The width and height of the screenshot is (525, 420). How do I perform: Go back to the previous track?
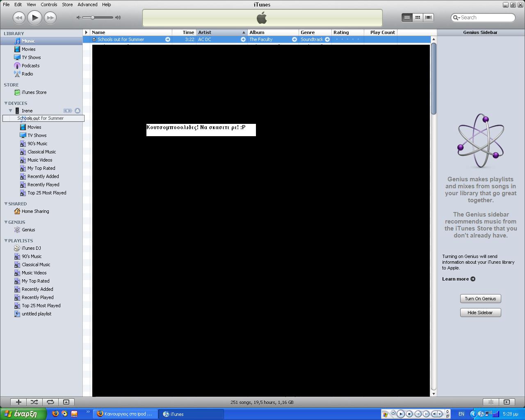[19, 18]
